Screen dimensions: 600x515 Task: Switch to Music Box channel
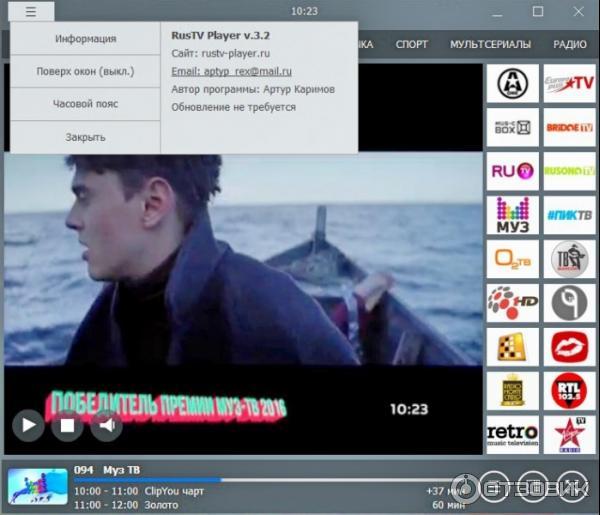512,127
